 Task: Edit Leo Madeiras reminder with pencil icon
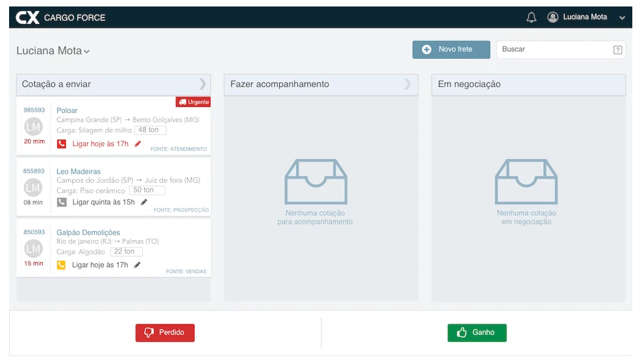(x=143, y=202)
